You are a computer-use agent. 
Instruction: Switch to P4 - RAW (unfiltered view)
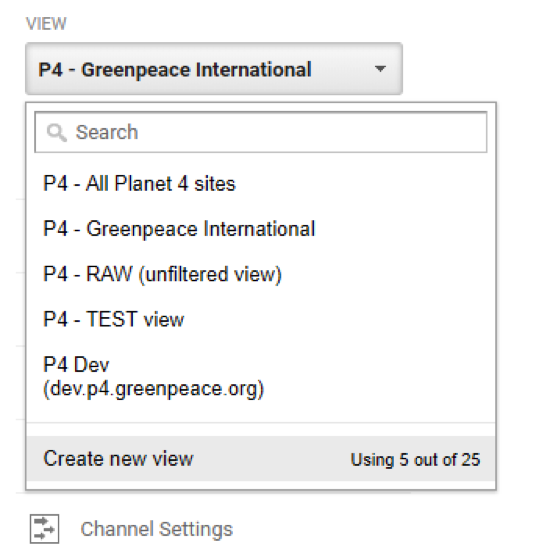click(x=261, y=274)
